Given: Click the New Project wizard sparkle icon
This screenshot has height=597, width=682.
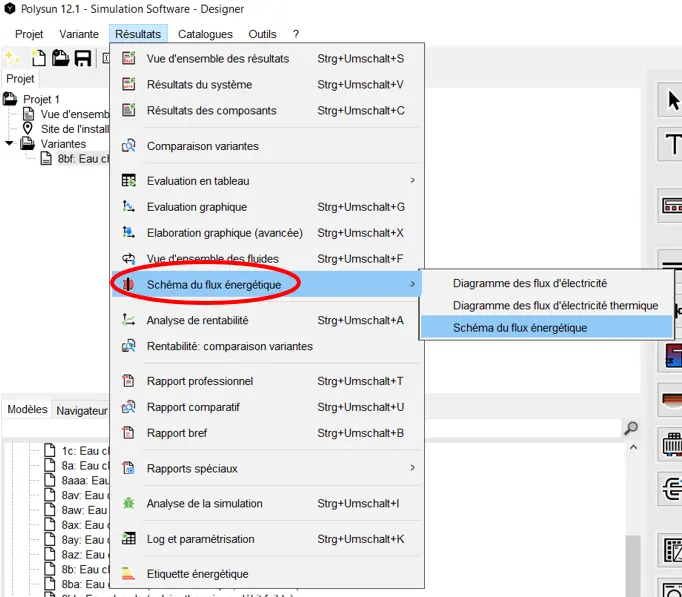Looking at the screenshot, I should (x=12, y=59).
